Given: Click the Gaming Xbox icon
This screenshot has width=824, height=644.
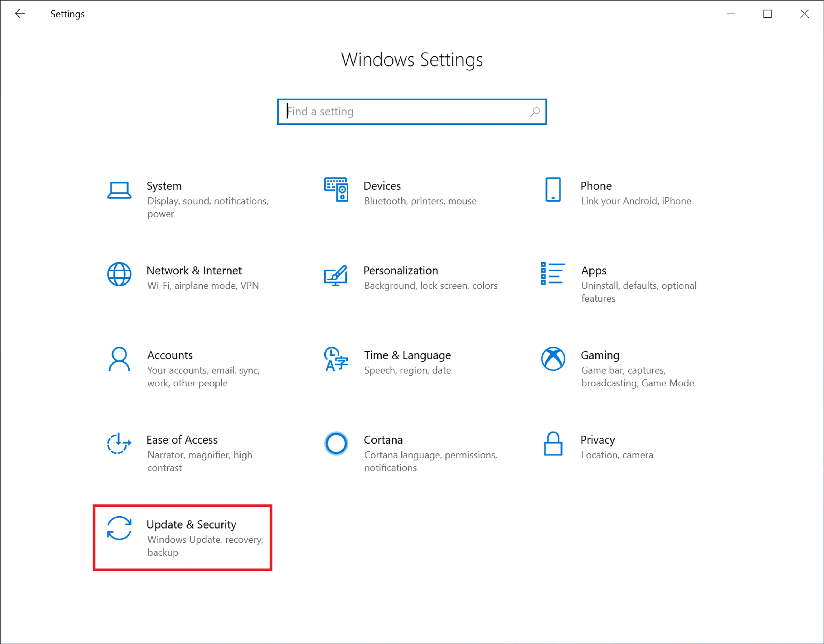Looking at the screenshot, I should [x=553, y=359].
